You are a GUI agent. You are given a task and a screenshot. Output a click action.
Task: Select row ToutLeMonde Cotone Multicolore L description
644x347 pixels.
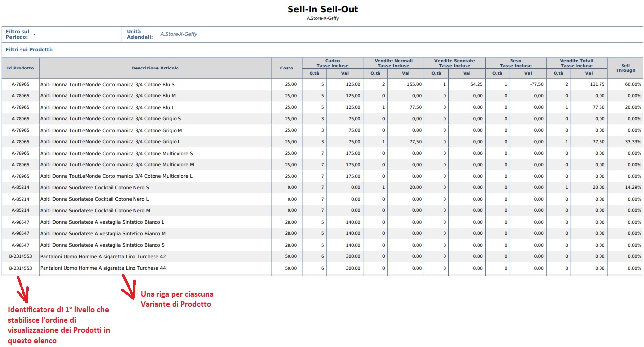click(x=116, y=176)
